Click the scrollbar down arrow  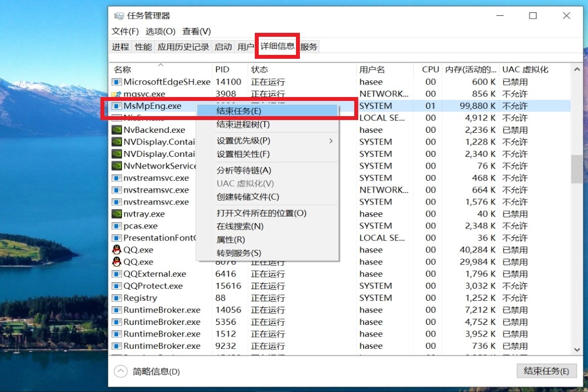coord(576,350)
